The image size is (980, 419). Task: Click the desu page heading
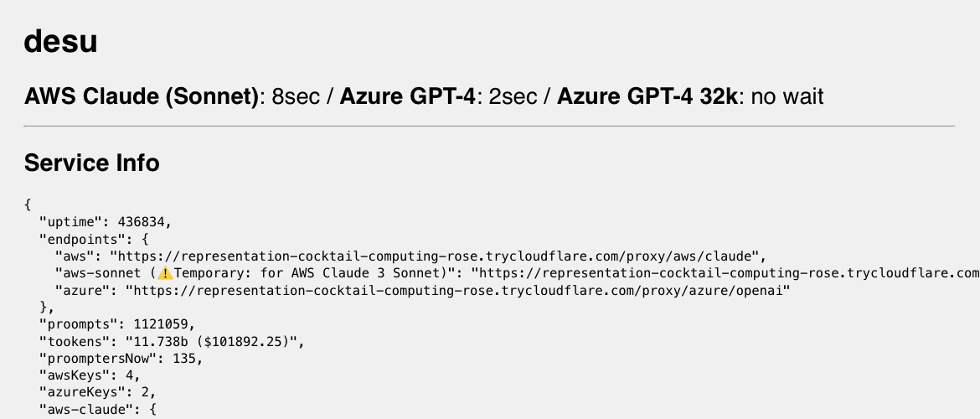(x=60, y=41)
